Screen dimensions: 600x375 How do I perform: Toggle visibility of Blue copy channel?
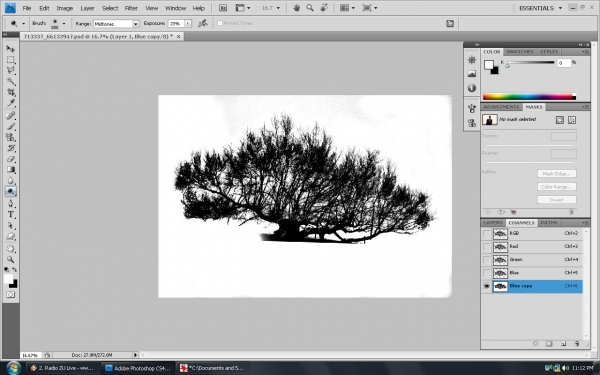(487, 286)
